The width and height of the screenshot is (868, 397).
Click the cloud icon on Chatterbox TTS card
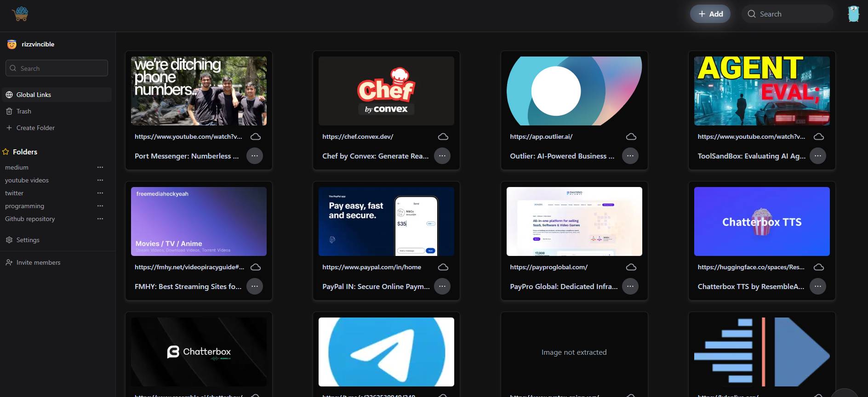coord(819,267)
